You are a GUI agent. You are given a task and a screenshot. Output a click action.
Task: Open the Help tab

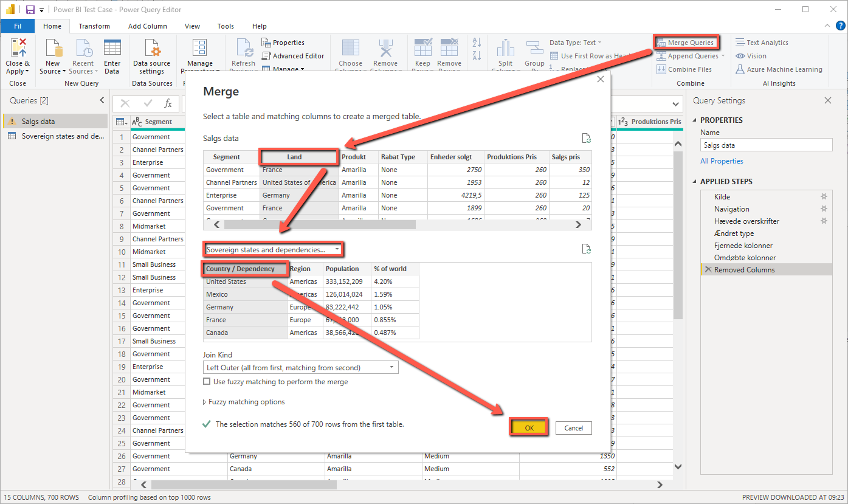point(260,26)
